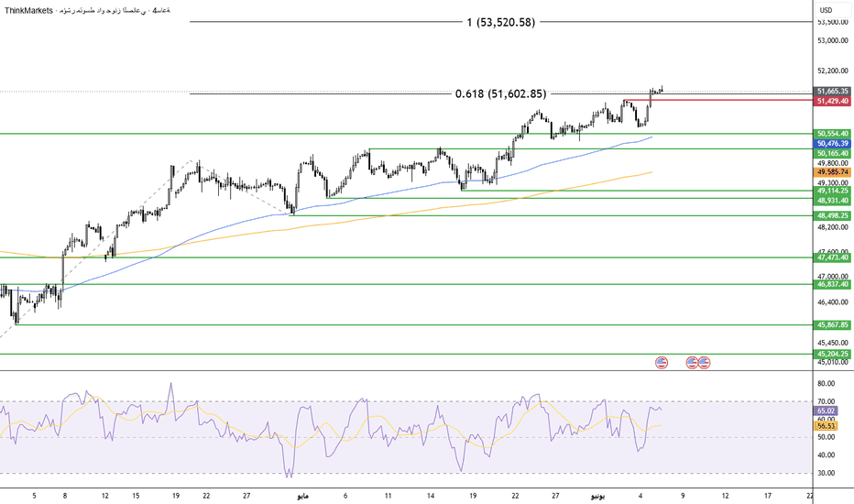
Task: Click the rightmost US flag economic event icon
Action: point(704,362)
